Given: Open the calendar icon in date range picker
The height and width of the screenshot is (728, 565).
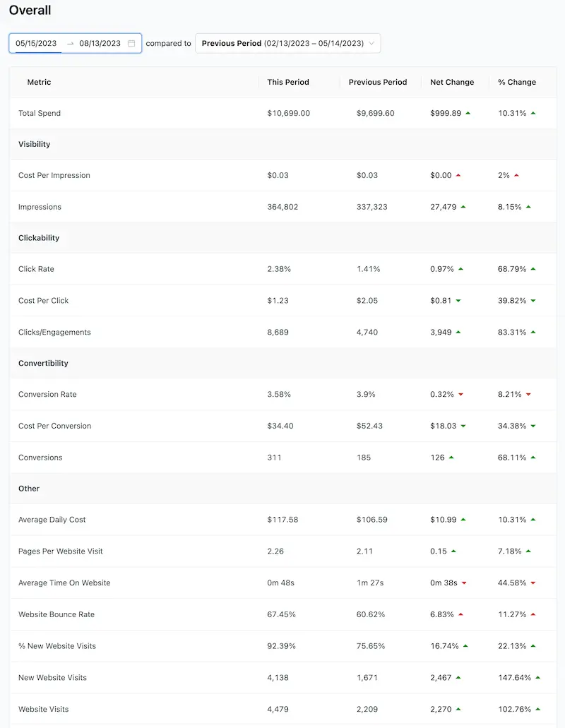Looking at the screenshot, I should click(x=131, y=43).
